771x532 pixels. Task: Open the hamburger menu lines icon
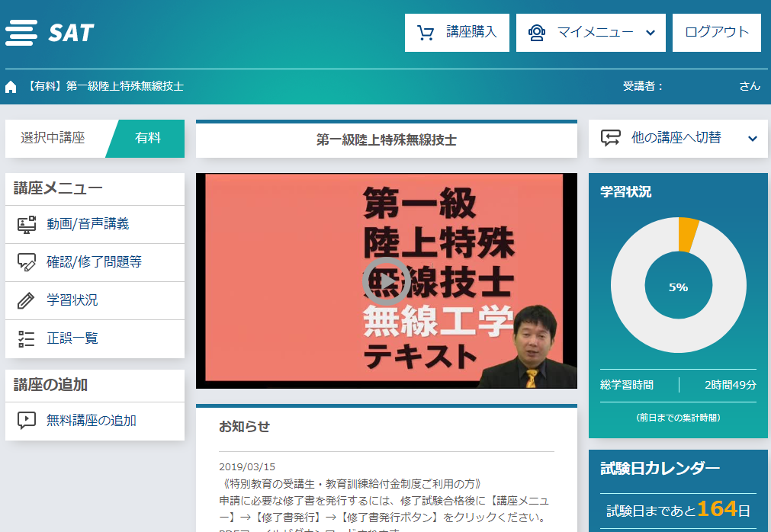pyautogui.click(x=21, y=33)
